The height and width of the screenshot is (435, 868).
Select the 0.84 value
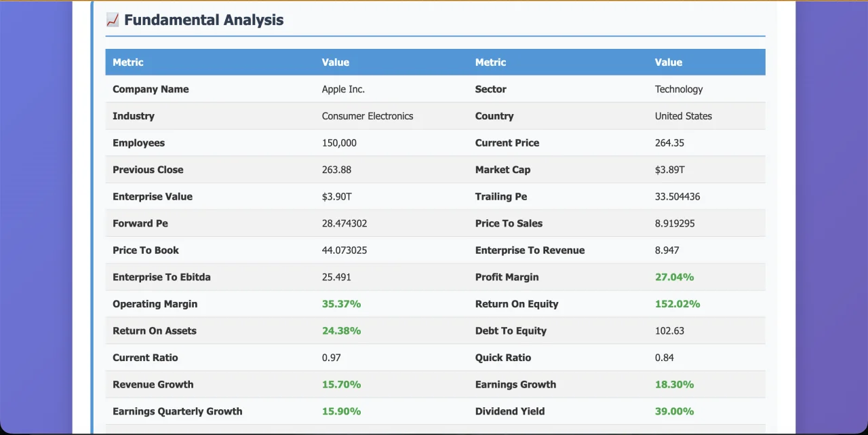665,357
